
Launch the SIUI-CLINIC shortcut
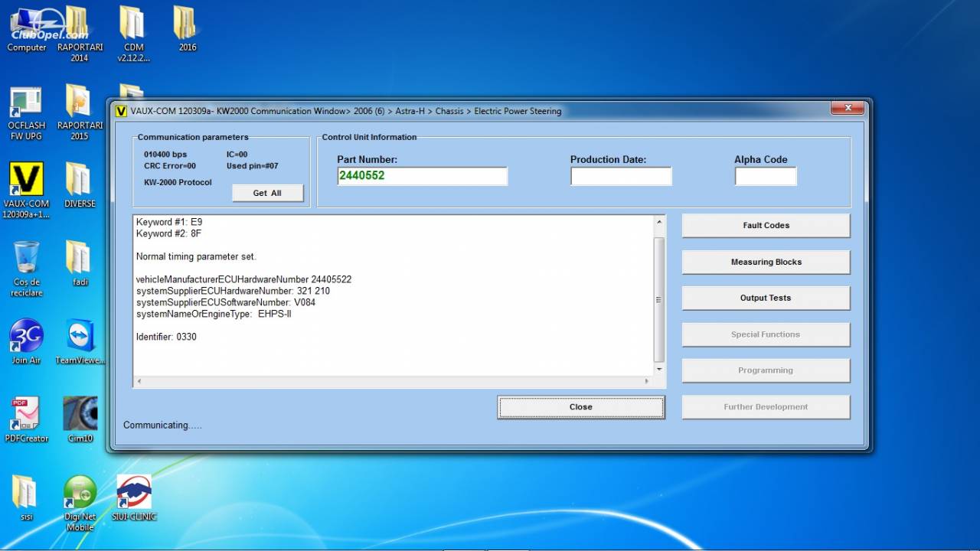(133, 497)
